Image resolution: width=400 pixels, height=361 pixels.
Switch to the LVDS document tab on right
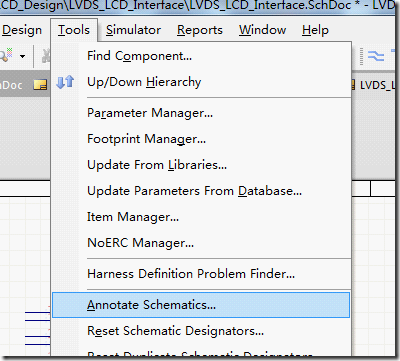[374, 85]
